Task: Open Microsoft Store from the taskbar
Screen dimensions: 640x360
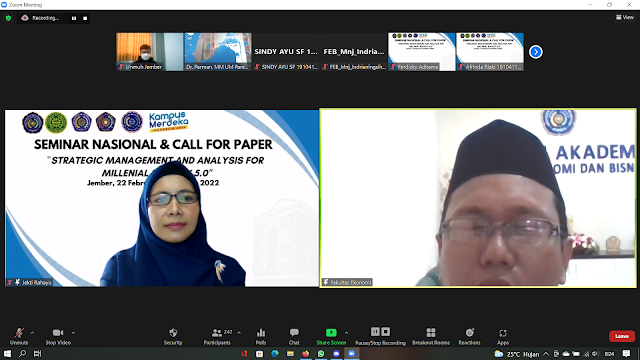Action: [260, 354]
